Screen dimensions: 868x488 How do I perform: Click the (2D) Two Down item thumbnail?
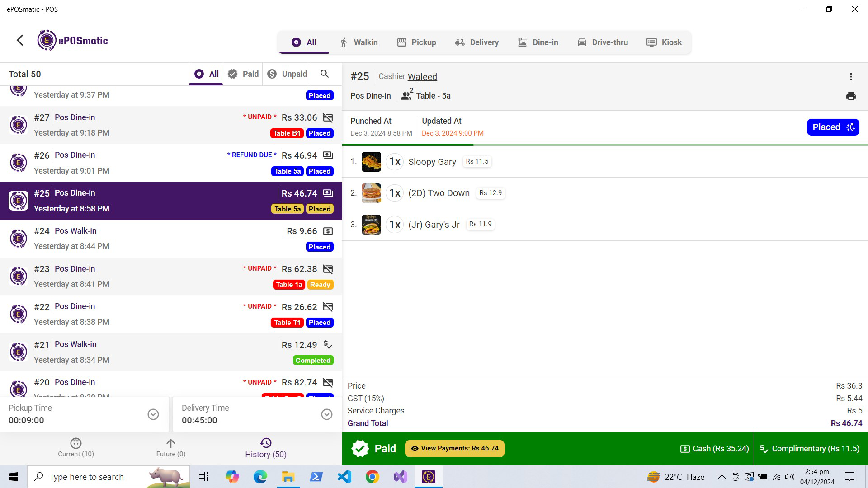click(x=371, y=193)
